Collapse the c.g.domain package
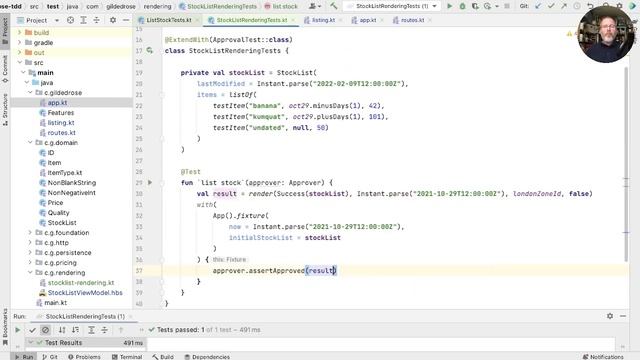The image size is (640, 360). pyautogui.click(x=30, y=142)
